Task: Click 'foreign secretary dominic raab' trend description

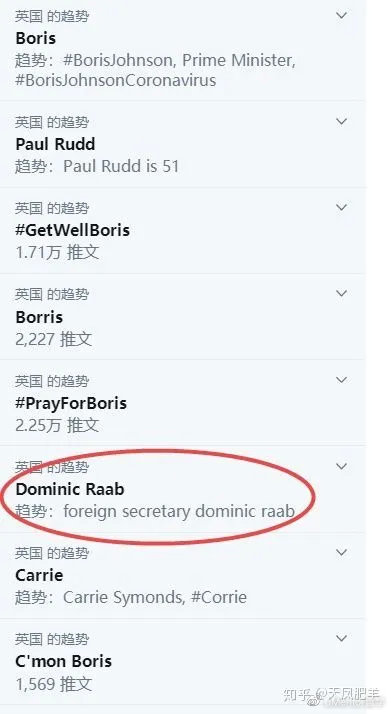Action: point(179,511)
